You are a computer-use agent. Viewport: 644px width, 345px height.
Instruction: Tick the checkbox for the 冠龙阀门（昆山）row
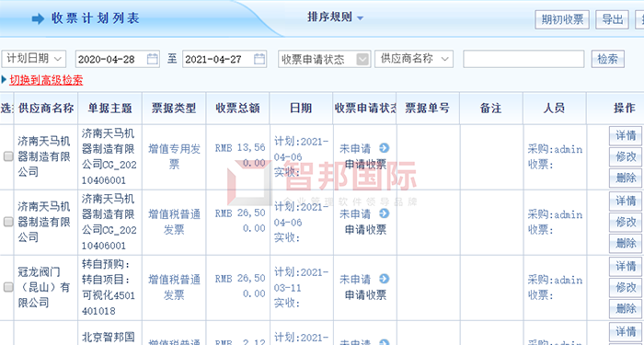tap(8, 287)
